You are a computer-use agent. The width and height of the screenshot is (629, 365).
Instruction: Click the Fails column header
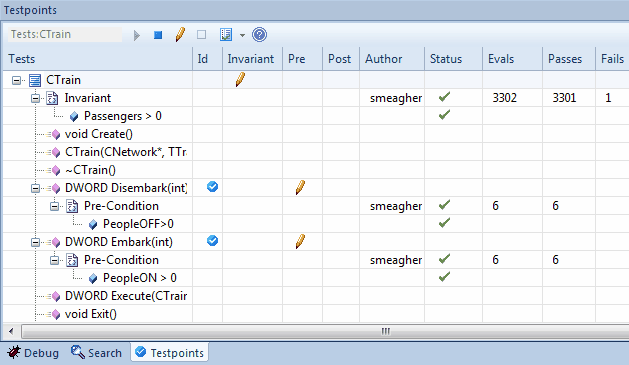tap(612, 59)
